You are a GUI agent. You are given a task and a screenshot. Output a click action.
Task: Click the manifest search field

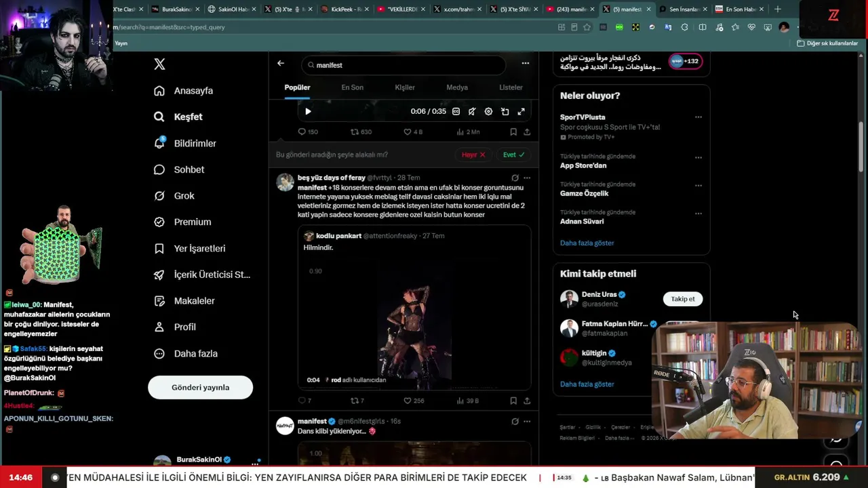point(403,65)
